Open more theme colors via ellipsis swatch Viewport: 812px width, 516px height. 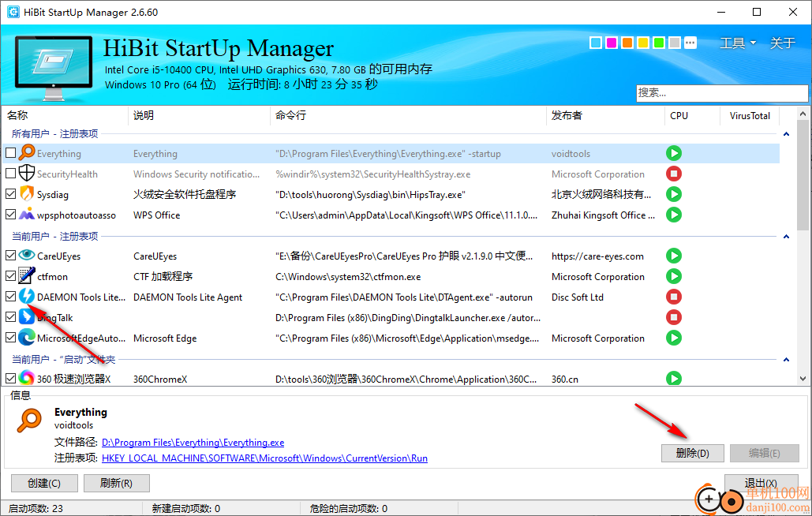click(690, 43)
